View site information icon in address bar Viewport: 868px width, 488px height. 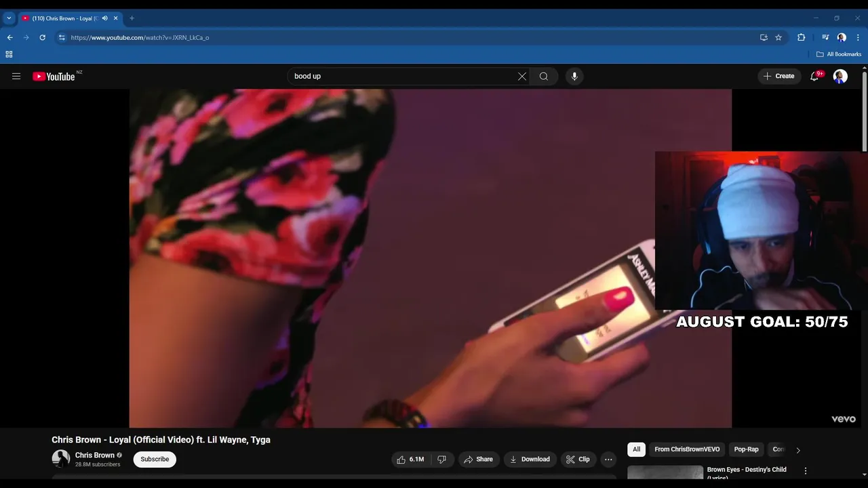click(x=62, y=37)
